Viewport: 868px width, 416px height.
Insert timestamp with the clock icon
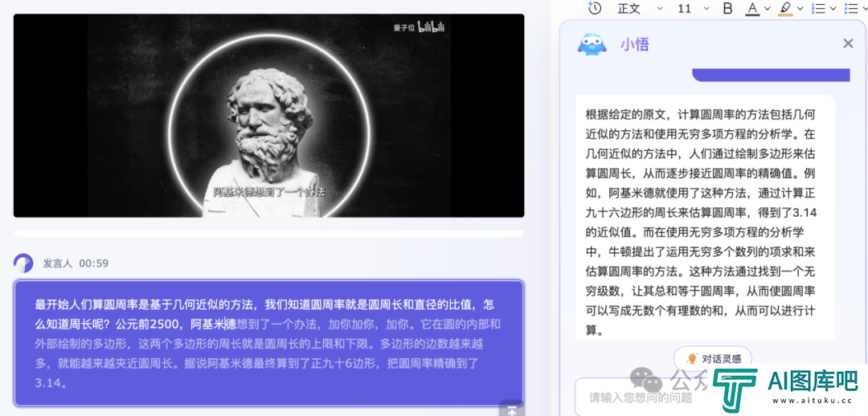594,8
